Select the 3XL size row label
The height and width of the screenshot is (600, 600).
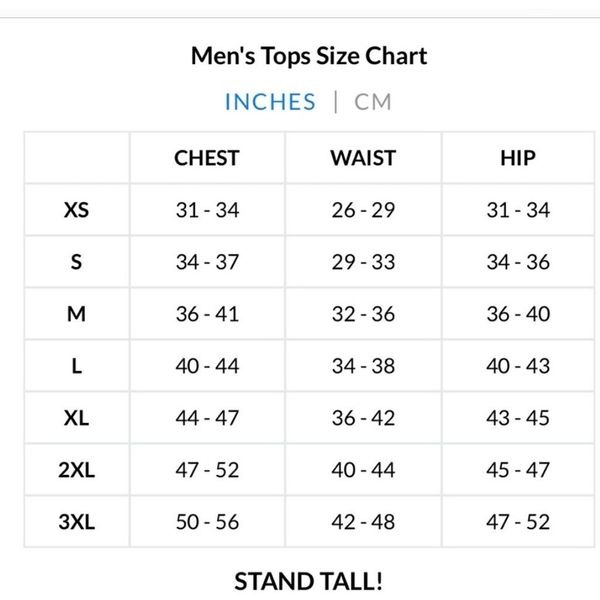coord(77,522)
